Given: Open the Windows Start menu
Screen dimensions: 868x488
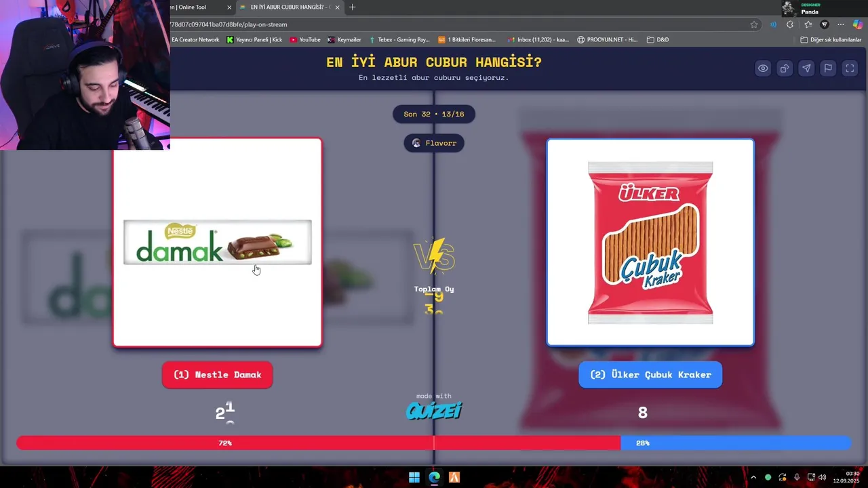Looking at the screenshot, I should [414, 477].
